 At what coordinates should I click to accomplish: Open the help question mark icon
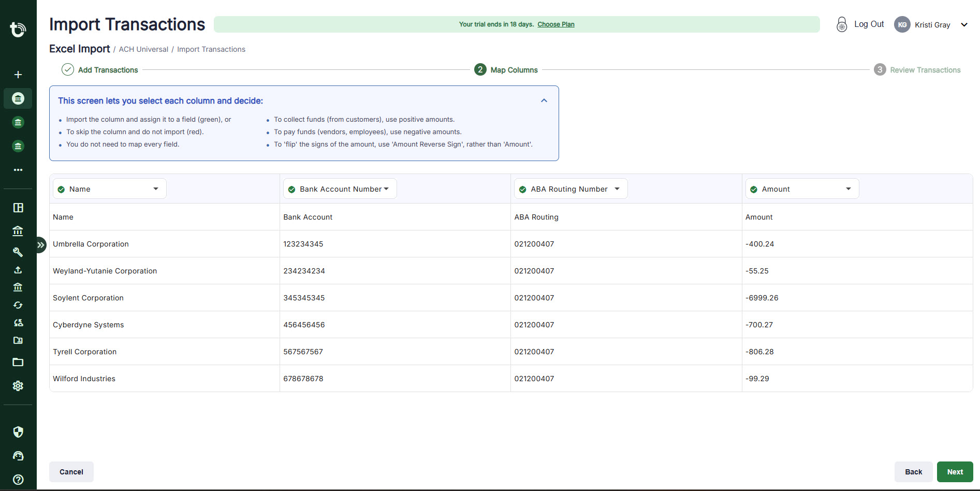coord(19,479)
